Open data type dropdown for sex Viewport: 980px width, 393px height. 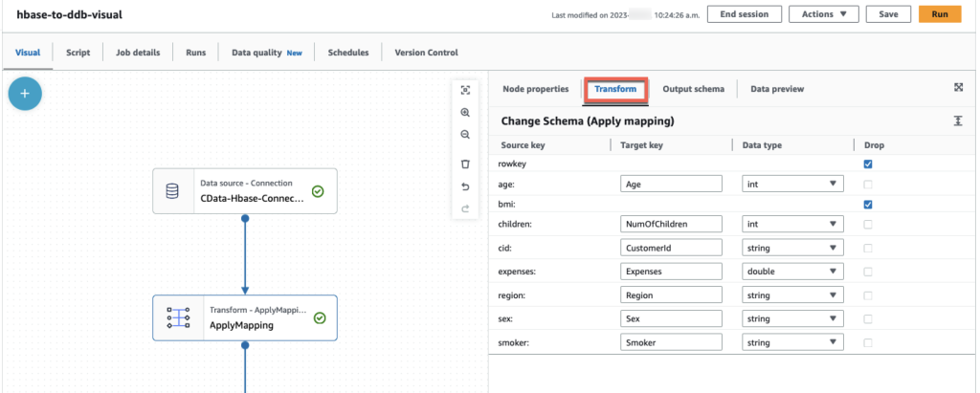coord(792,318)
